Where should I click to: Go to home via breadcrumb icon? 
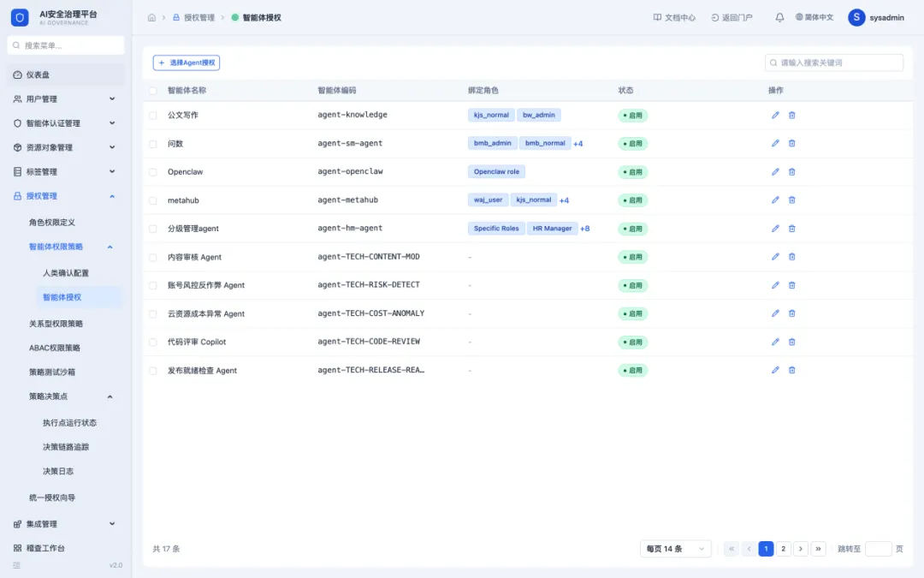(151, 18)
